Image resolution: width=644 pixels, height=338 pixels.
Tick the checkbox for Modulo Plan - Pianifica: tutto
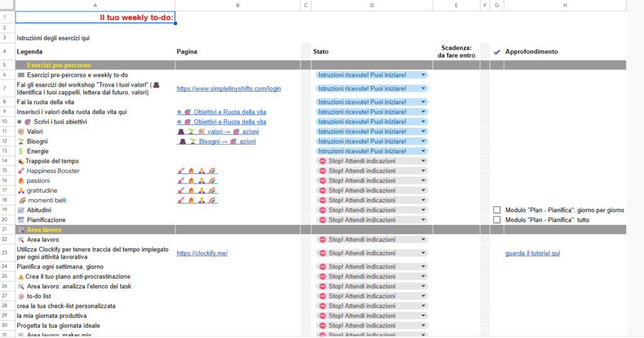tap(497, 220)
